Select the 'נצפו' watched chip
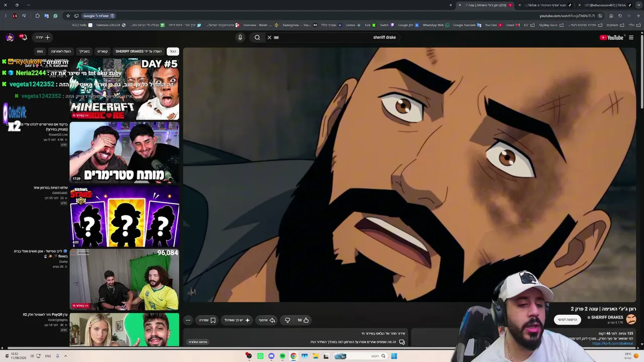Screen dimensions: 644x362 point(40,51)
